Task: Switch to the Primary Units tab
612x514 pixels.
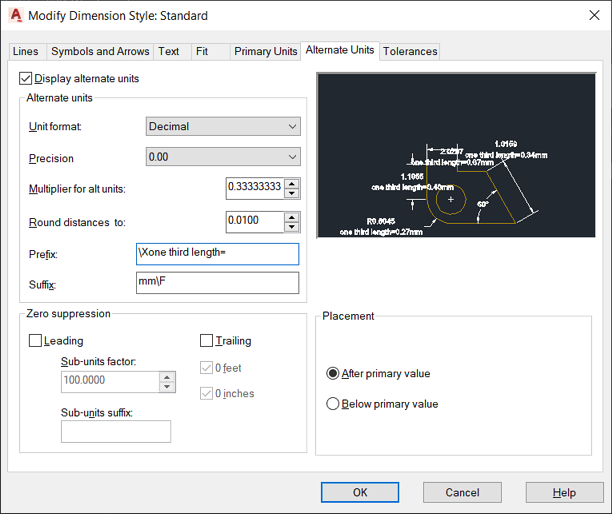Action: click(265, 51)
